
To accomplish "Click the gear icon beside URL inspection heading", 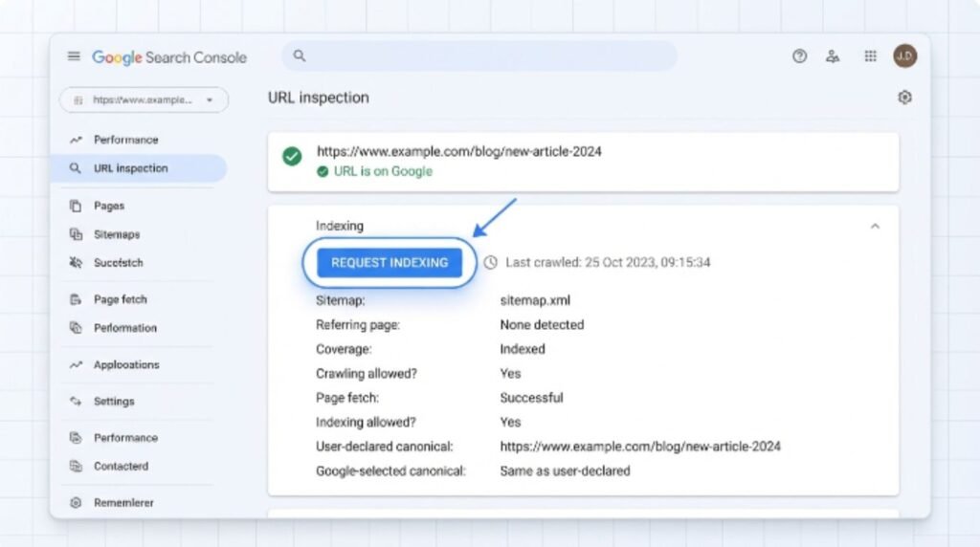I will click(x=904, y=98).
